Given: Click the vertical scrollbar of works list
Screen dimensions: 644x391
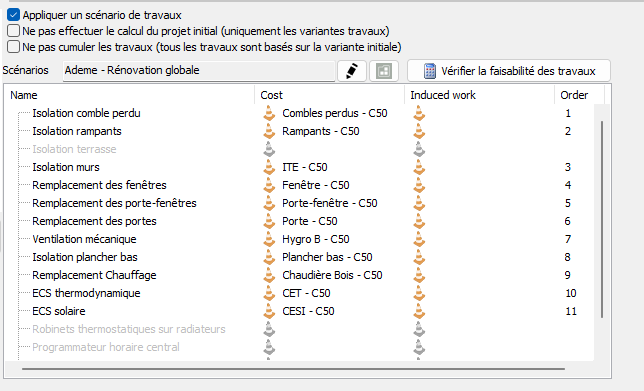Looking at the screenshot, I should 602,219.
